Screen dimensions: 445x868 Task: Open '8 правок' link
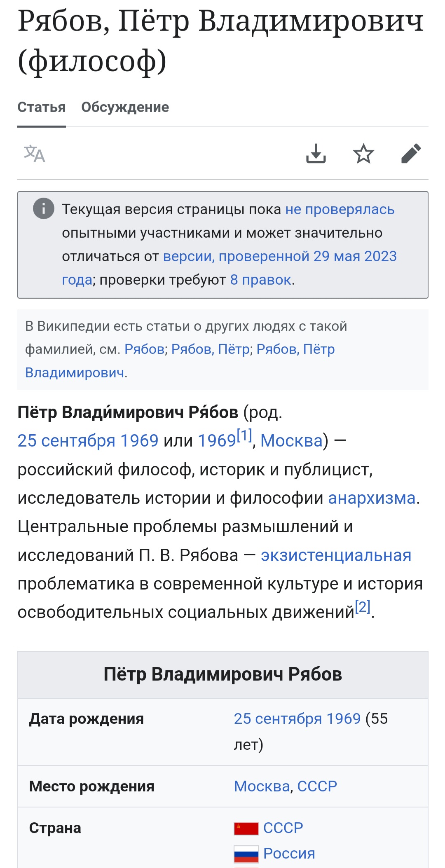coord(261,280)
